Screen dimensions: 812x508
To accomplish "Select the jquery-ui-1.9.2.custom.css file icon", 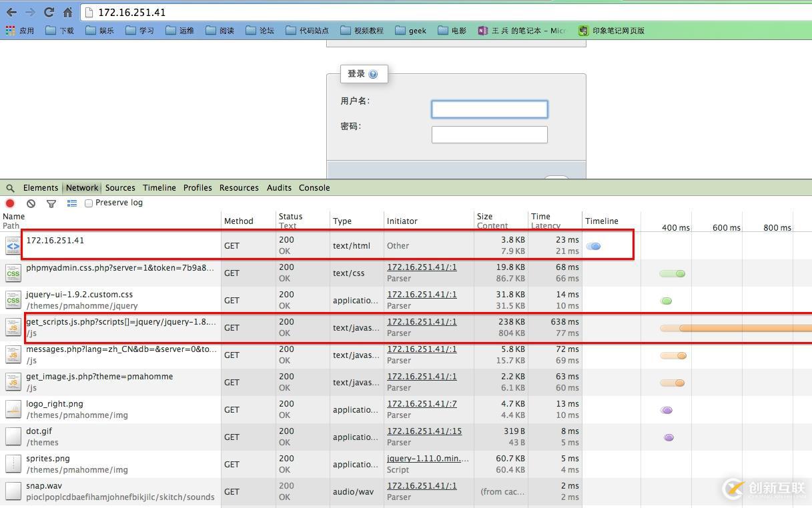I will click(13, 300).
